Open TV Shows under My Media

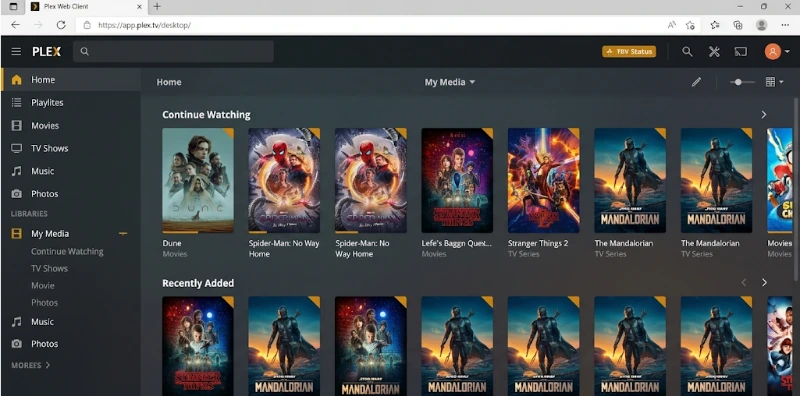[x=49, y=268]
